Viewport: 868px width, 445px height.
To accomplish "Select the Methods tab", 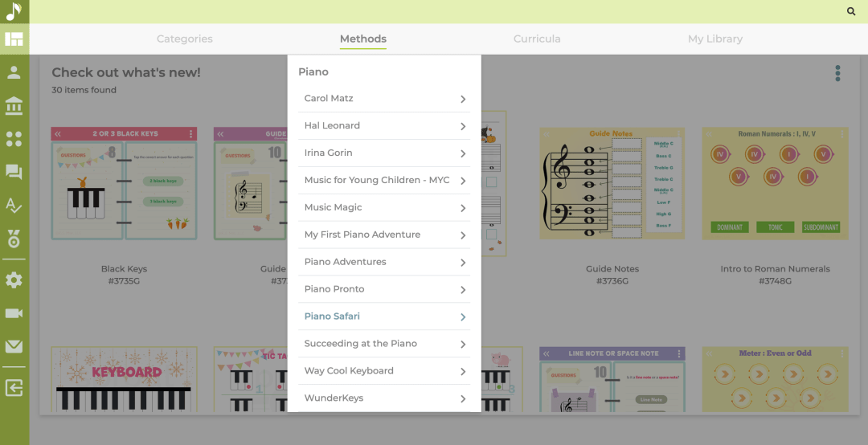I will pyautogui.click(x=363, y=39).
